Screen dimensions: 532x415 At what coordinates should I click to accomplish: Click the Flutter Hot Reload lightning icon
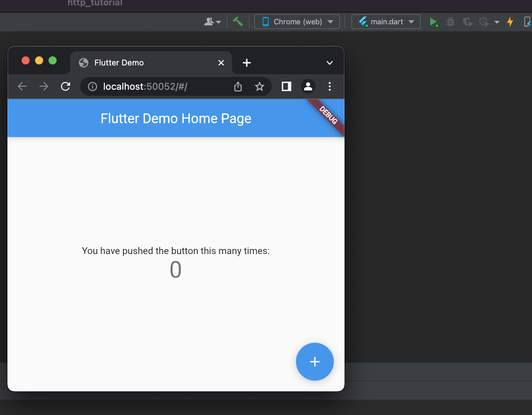[x=510, y=22]
